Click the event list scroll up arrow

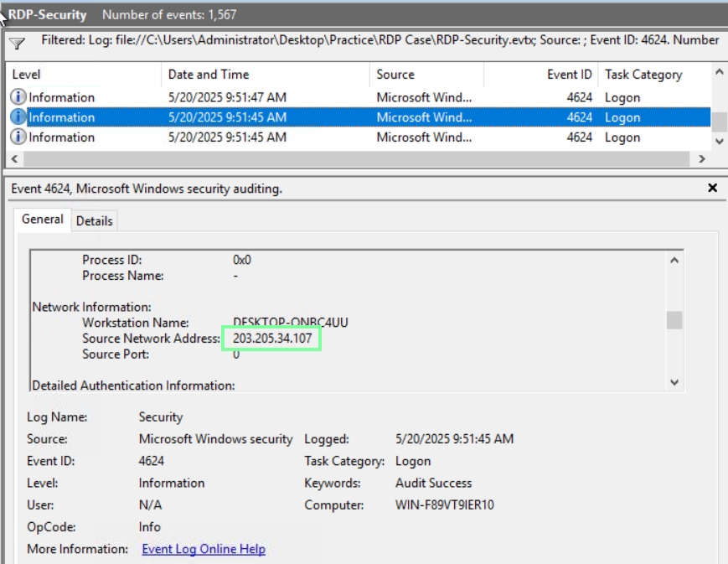pyautogui.click(x=720, y=74)
